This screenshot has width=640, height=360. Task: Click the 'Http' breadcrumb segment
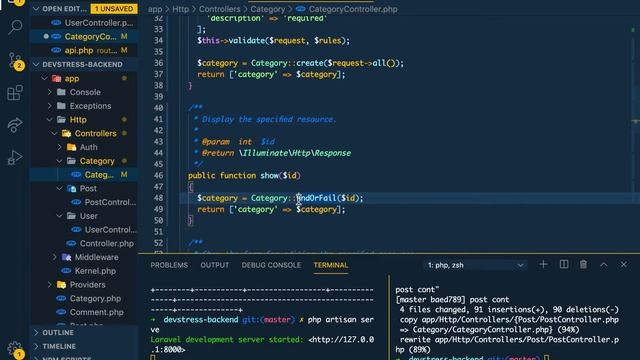coord(180,9)
